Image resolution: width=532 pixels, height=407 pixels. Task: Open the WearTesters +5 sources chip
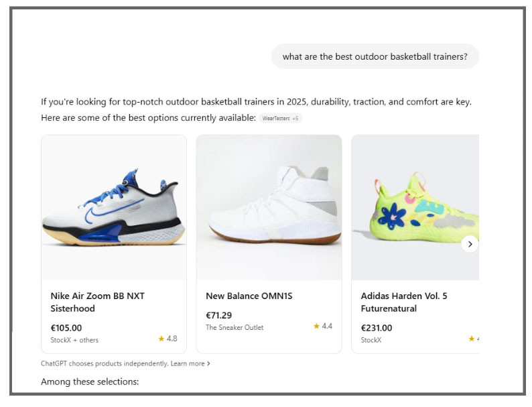(x=281, y=119)
